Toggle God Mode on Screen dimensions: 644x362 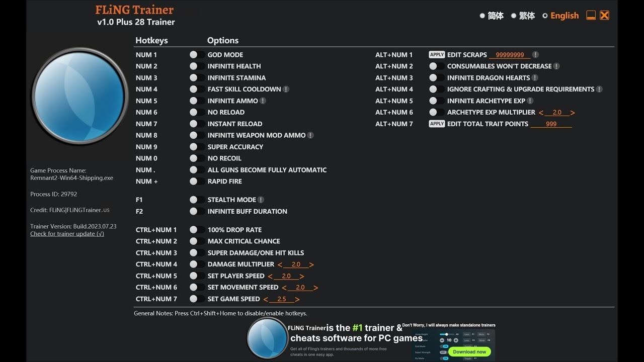(x=197, y=55)
